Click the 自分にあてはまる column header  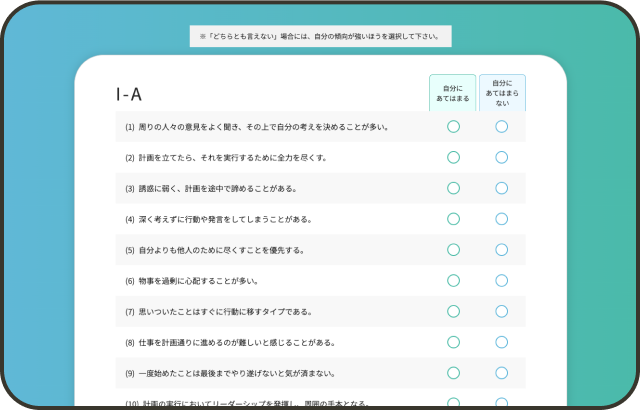(453, 93)
